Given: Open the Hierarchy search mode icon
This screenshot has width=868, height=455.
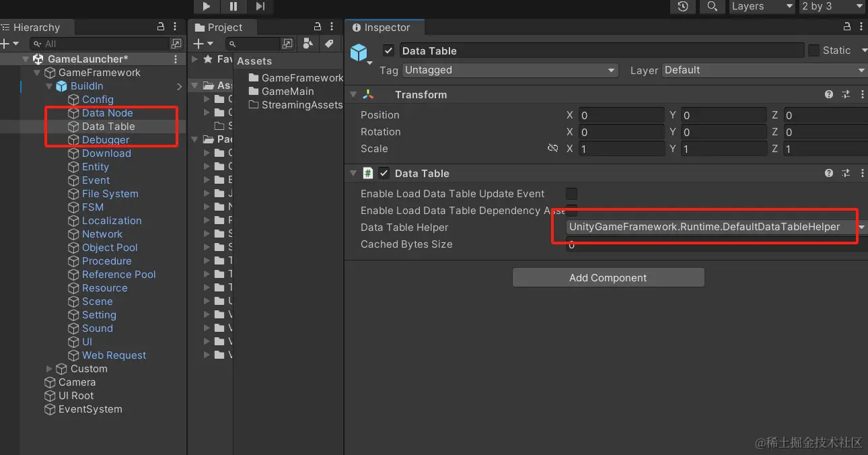Looking at the screenshot, I should point(176,44).
